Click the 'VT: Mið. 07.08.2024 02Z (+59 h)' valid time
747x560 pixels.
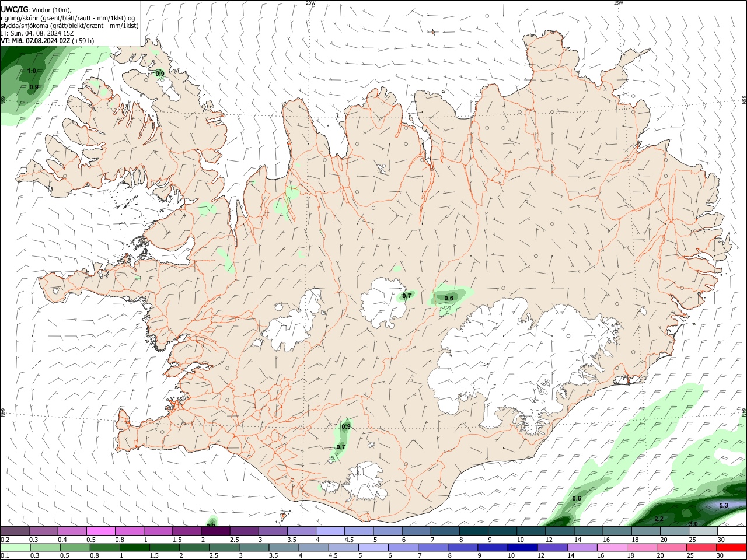(x=47, y=41)
